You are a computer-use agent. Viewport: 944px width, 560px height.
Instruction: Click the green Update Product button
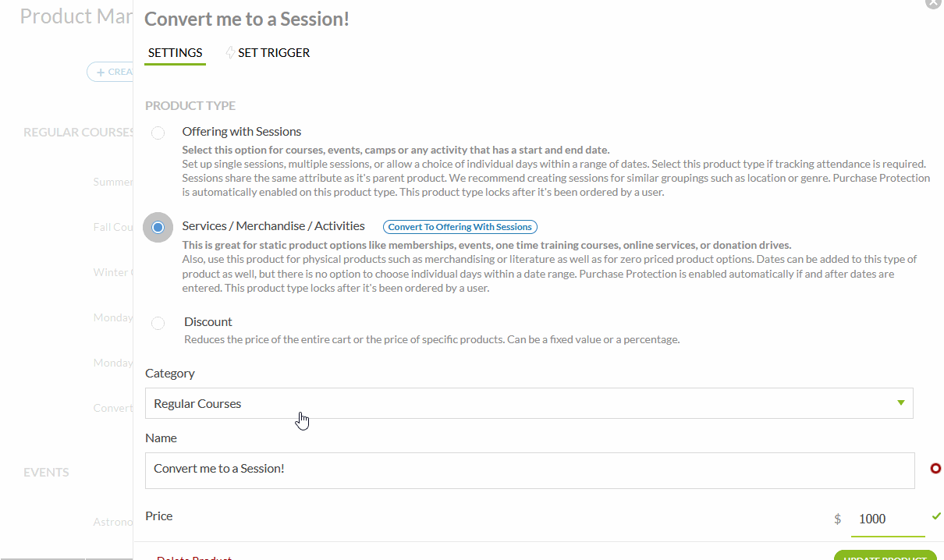point(885,556)
